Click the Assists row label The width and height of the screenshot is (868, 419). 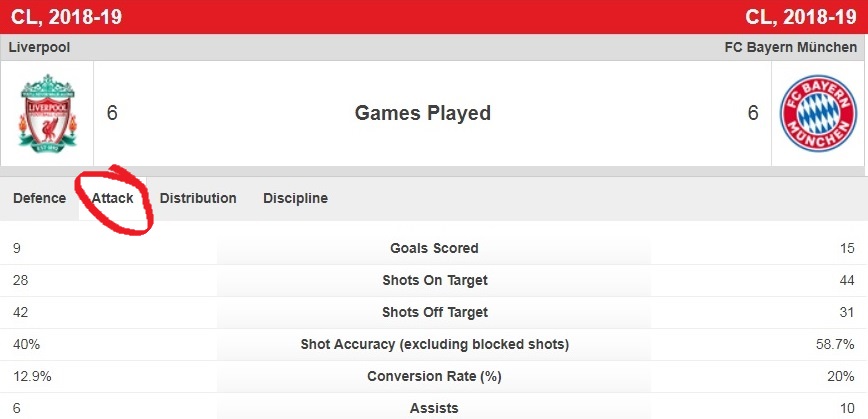(435, 408)
